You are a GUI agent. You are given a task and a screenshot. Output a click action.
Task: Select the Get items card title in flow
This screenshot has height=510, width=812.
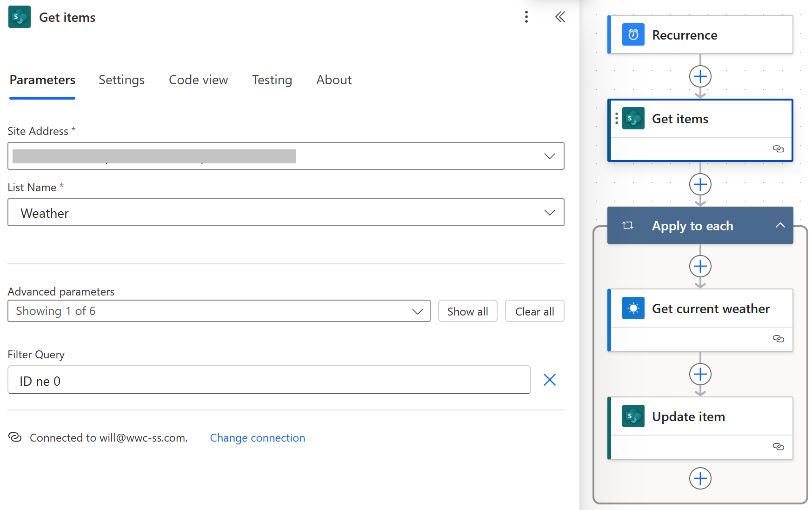[680, 119]
